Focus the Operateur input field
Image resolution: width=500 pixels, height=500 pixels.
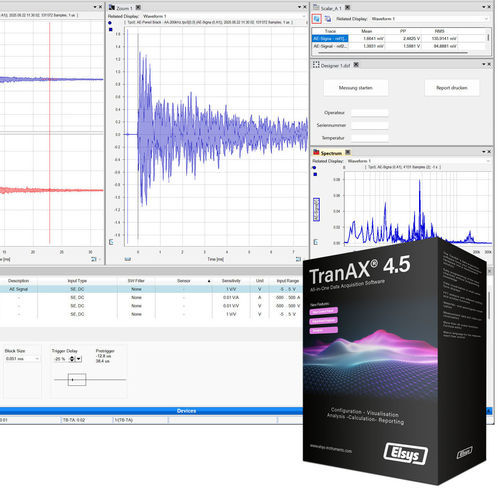370,113
